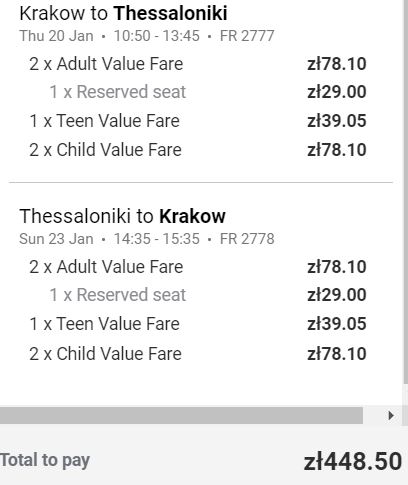Image resolution: width=408 pixels, height=485 pixels.
Task: Click the vertical scrollbar on right edge
Action: (x=406, y=192)
